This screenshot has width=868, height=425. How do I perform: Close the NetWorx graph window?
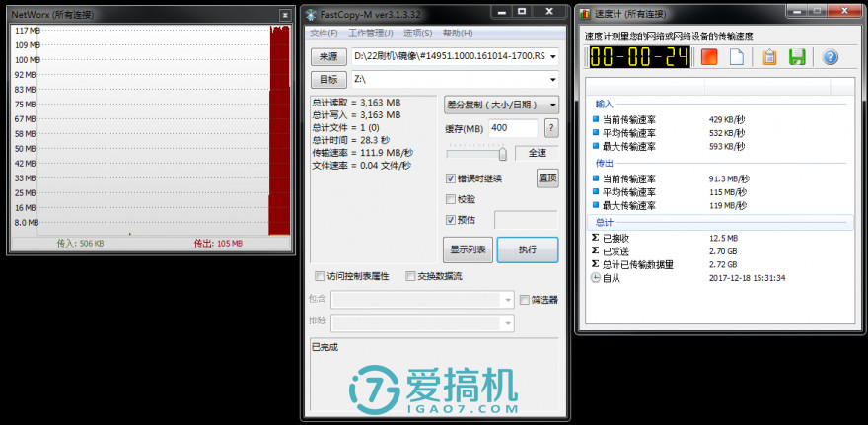(284, 15)
